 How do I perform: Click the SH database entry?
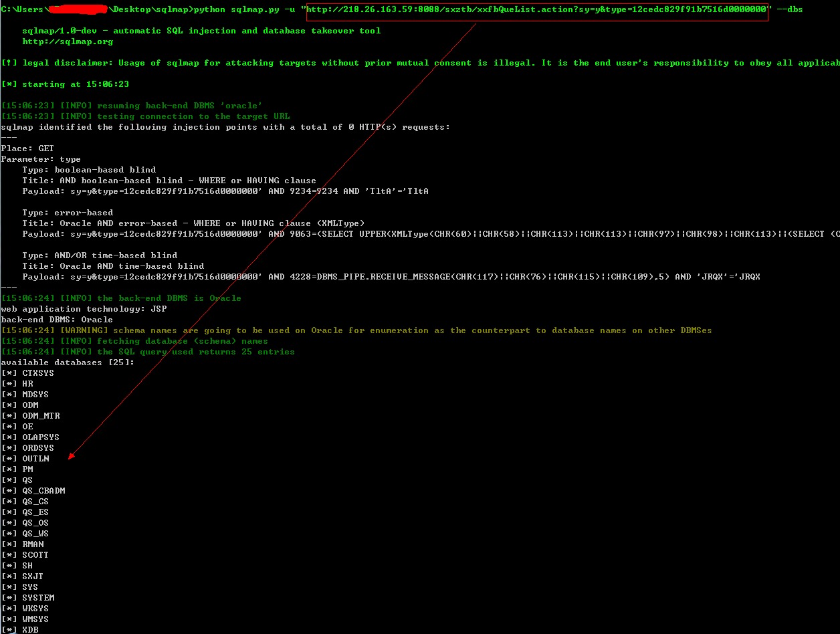pos(17,566)
